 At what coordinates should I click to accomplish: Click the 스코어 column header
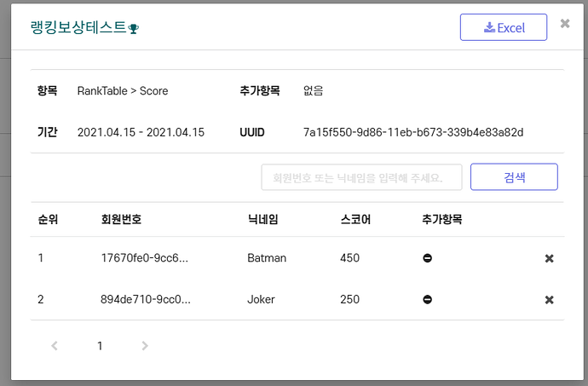[355, 220]
